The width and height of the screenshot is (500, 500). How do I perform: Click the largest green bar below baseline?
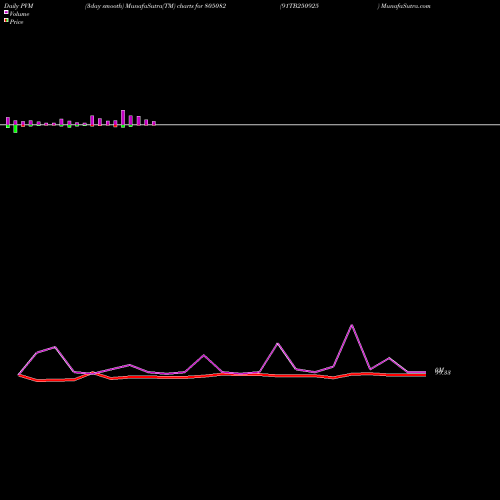click(x=15, y=129)
